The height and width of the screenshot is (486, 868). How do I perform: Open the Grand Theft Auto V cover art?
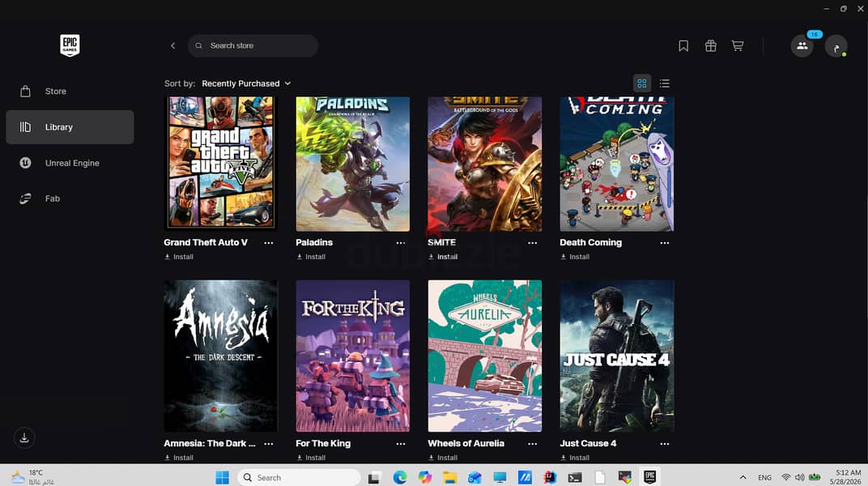click(x=221, y=164)
